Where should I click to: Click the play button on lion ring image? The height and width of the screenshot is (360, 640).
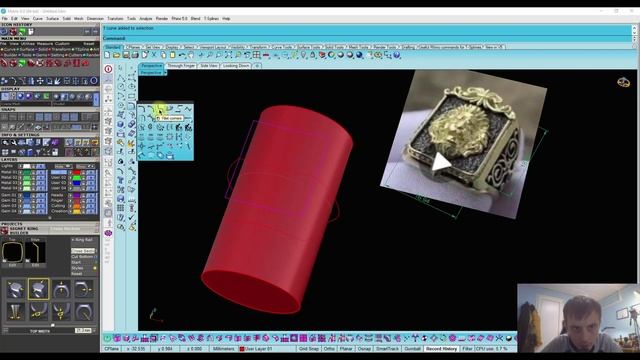(x=441, y=162)
